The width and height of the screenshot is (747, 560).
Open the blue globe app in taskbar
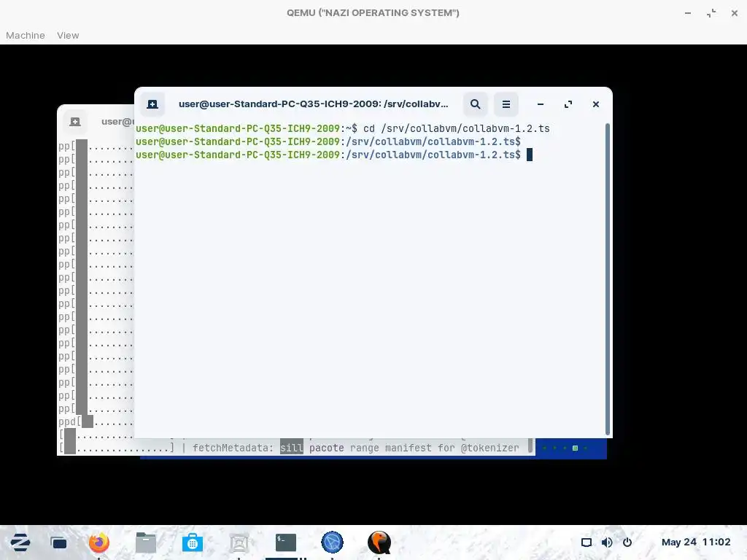[333, 542]
